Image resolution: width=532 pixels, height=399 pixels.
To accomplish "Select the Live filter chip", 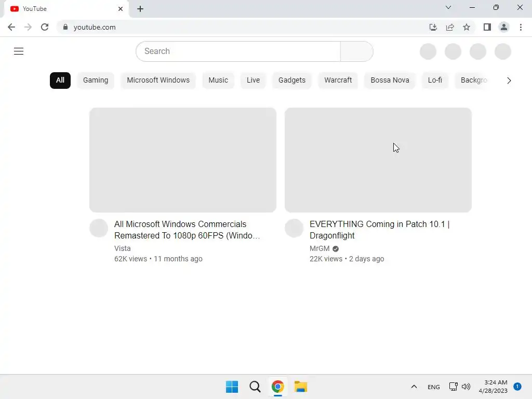I will click(253, 81).
